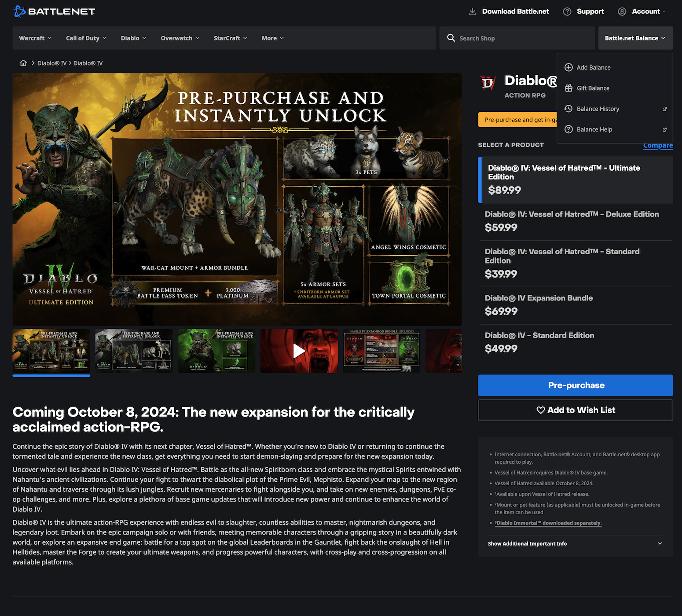Click the Account profile icon
Screen dimensions: 682x616
[622, 11]
